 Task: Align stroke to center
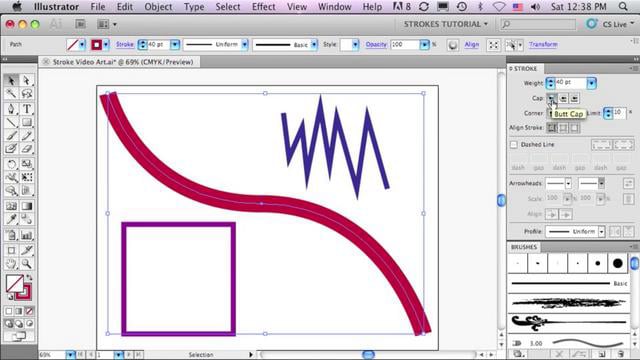pyautogui.click(x=551, y=128)
